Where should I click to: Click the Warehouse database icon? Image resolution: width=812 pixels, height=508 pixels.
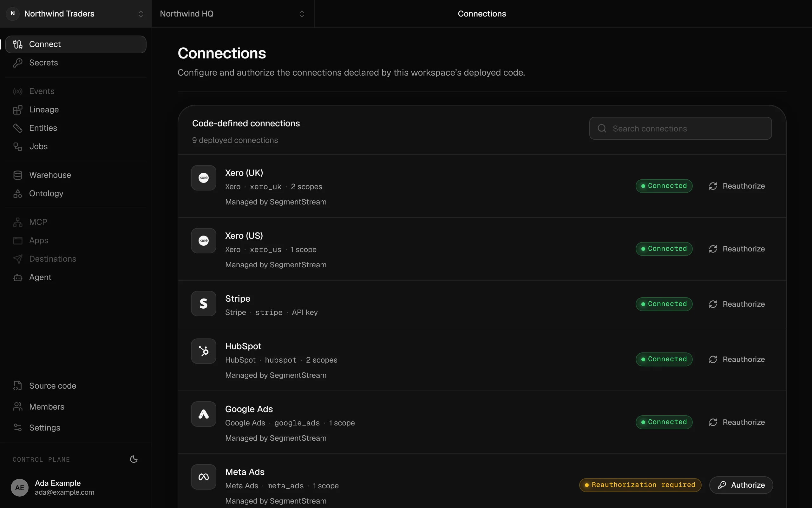pyautogui.click(x=18, y=175)
